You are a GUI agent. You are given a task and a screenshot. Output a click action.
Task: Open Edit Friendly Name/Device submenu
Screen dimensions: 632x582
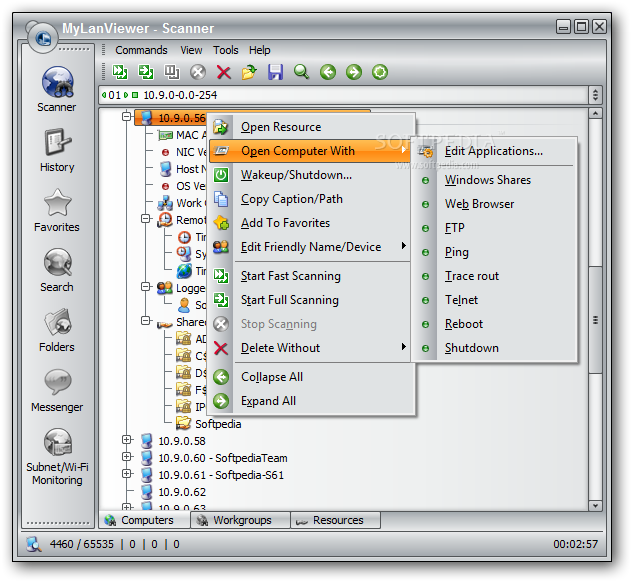[x=310, y=247]
